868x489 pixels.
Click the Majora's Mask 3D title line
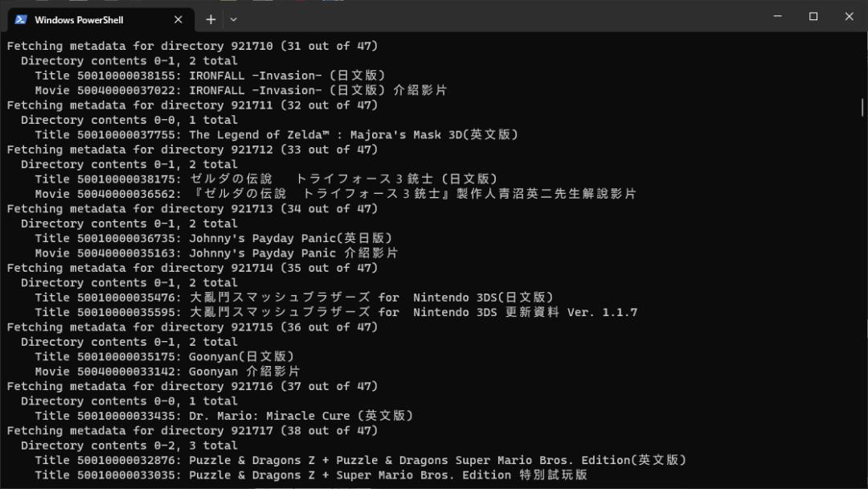(x=276, y=134)
